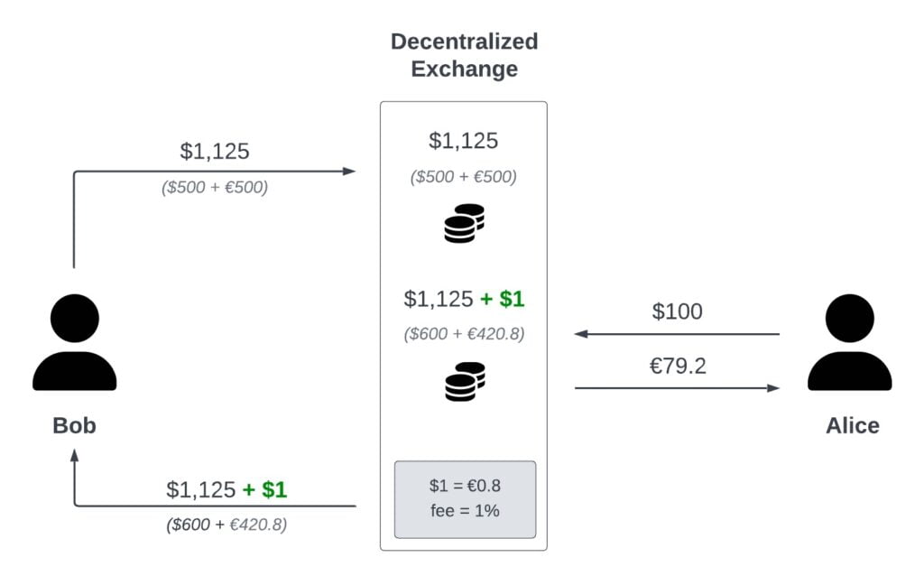Click the $100 label from Alice
The image size is (924, 576).
click(677, 311)
